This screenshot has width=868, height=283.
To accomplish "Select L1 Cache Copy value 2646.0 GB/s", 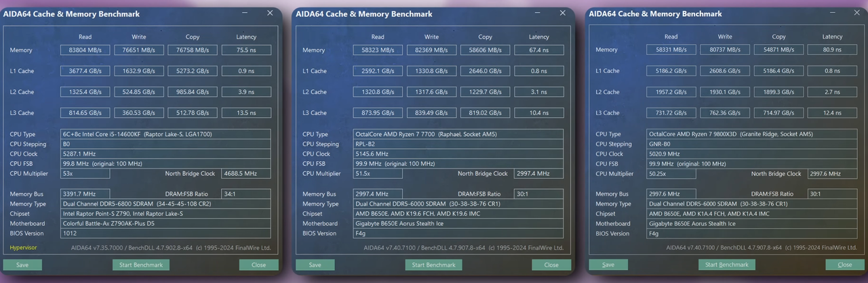I will [486, 71].
